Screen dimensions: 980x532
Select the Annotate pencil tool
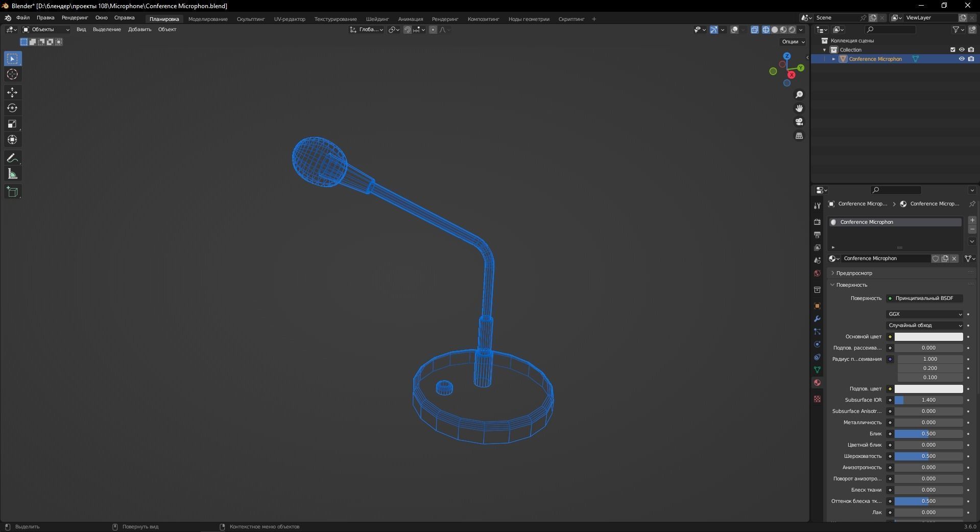[x=13, y=158]
